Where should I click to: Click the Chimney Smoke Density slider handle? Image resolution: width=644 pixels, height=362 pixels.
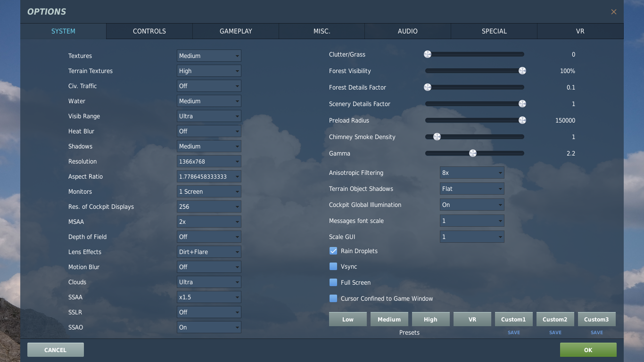tap(437, 137)
